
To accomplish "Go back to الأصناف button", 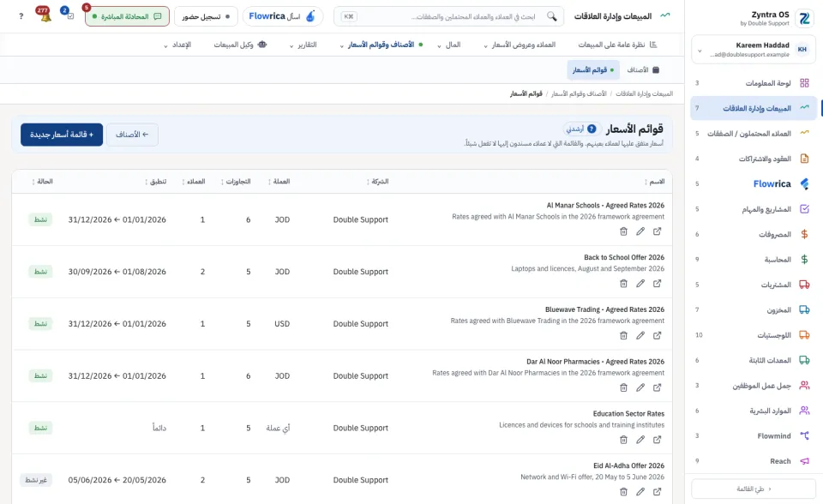I will click(132, 135).
